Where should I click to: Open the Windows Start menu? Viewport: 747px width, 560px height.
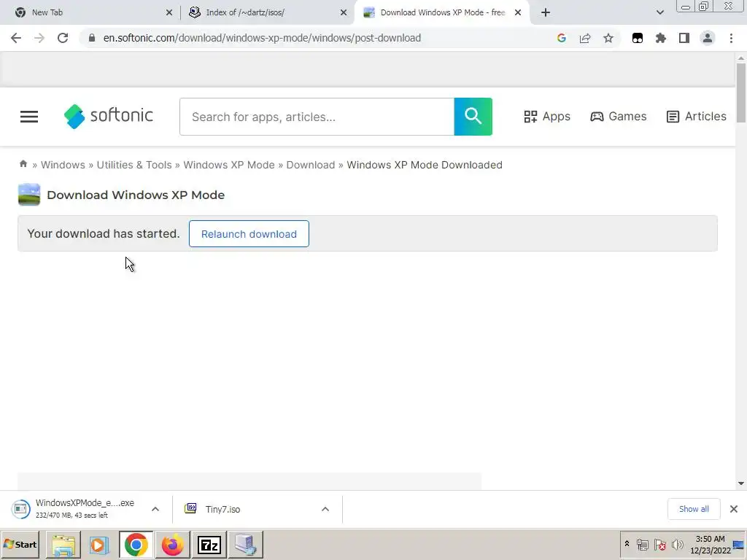tap(20, 545)
